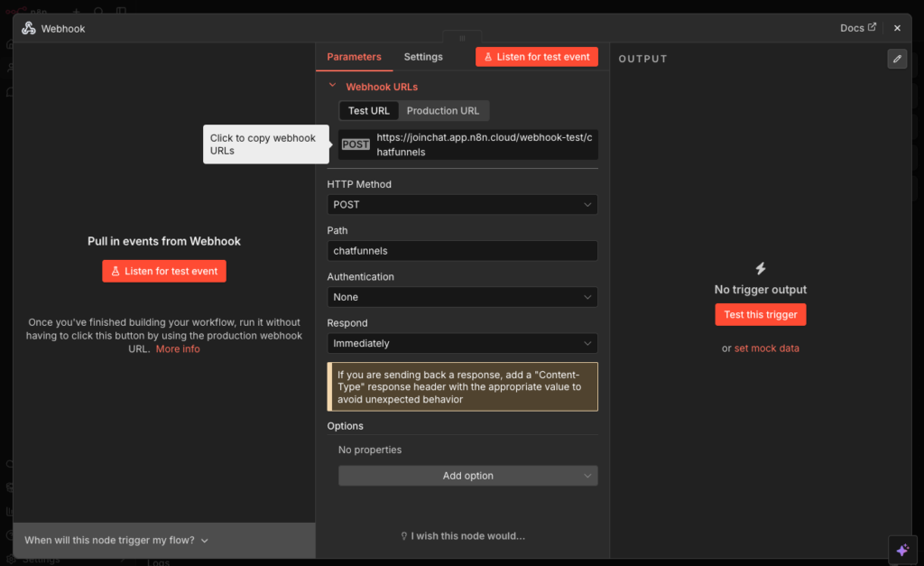Copy the webhook-test chatfunnels URL
Screen dimensions: 924x566
coord(468,144)
